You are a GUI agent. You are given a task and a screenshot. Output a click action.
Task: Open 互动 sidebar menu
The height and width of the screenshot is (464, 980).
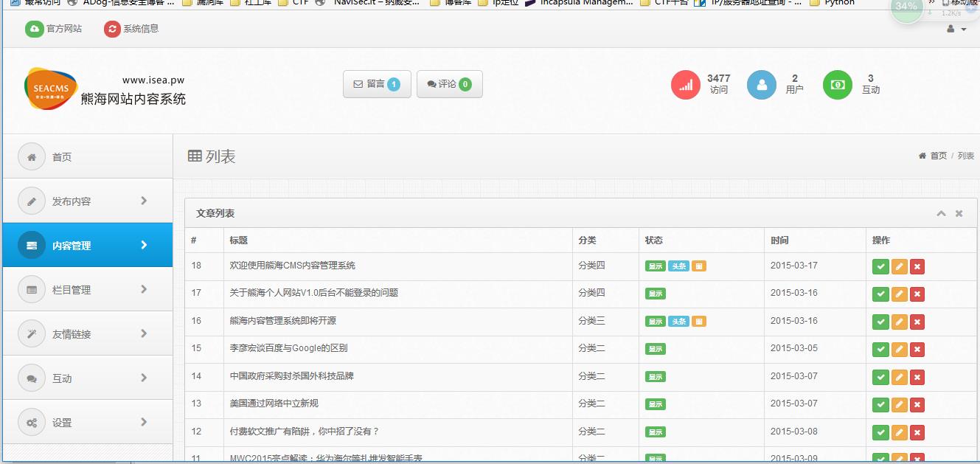click(88, 378)
